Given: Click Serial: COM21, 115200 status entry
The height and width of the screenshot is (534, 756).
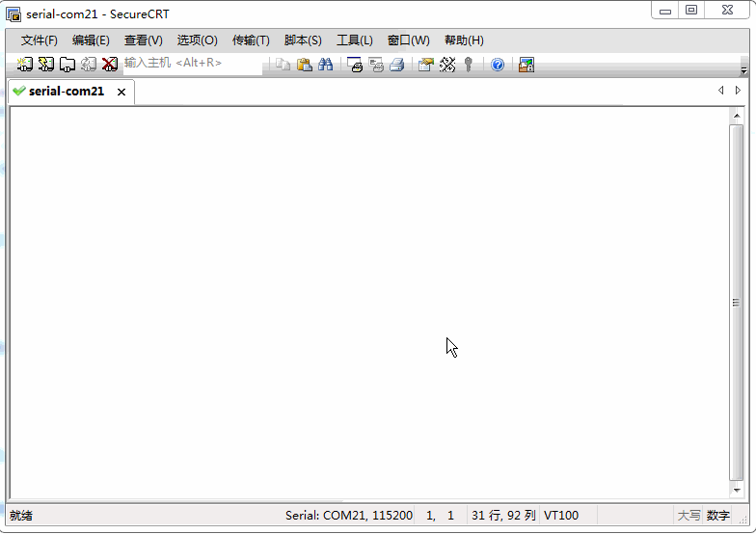Looking at the screenshot, I should (349, 515).
